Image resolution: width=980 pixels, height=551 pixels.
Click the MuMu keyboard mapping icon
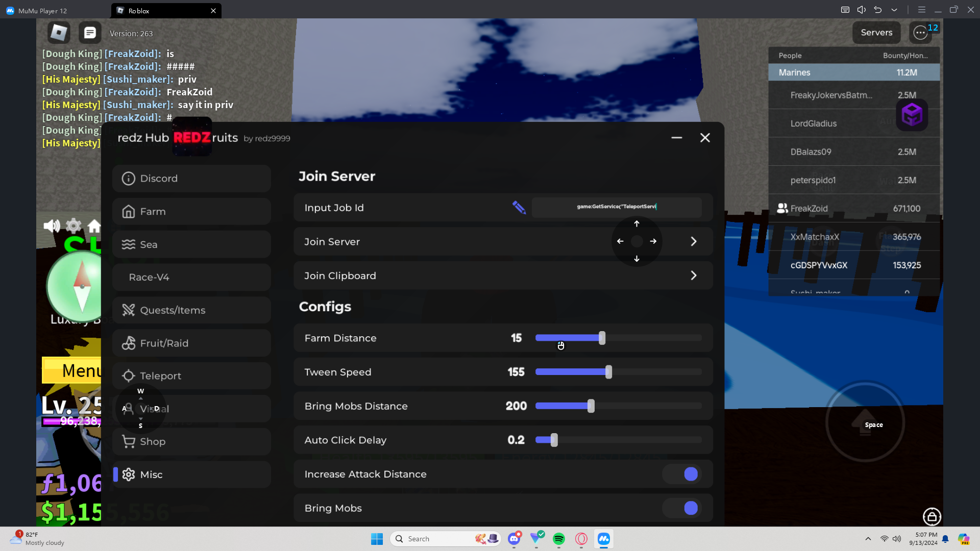pos(845,10)
